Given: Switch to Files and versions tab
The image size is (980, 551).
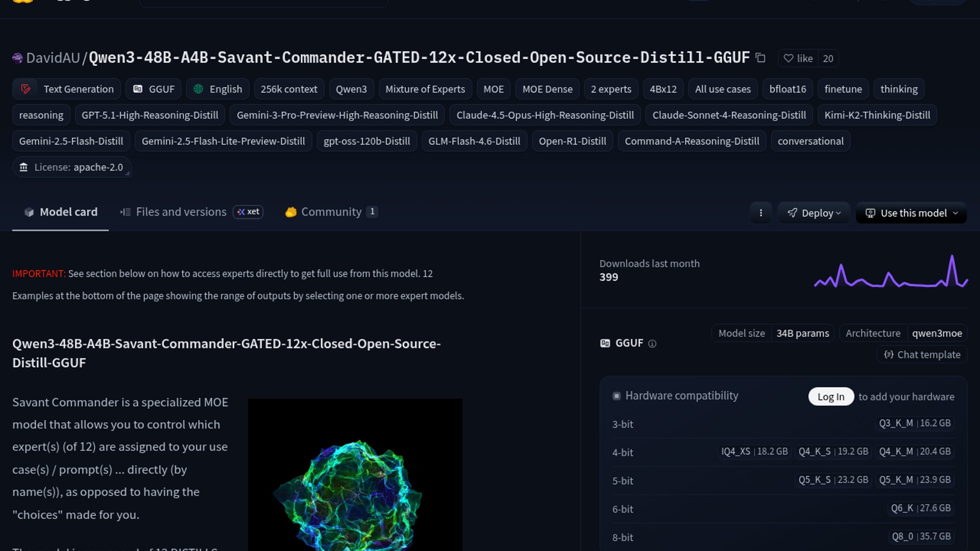Looking at the screenshot, I should pos(181,212).
